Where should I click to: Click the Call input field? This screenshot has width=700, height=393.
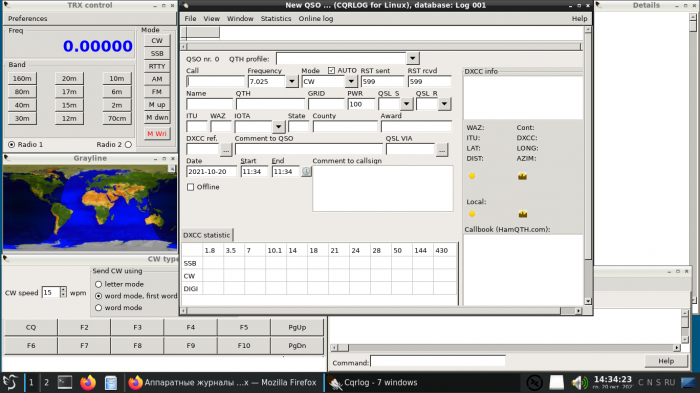click(x=215, y=81)
